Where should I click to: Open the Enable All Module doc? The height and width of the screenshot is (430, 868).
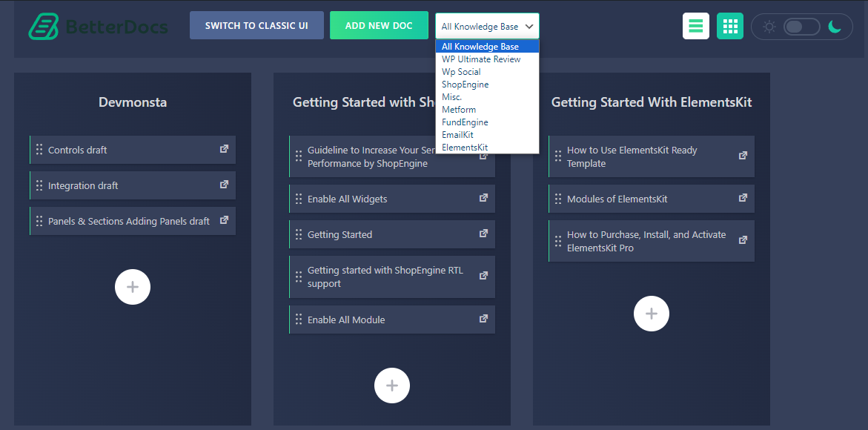346,320
